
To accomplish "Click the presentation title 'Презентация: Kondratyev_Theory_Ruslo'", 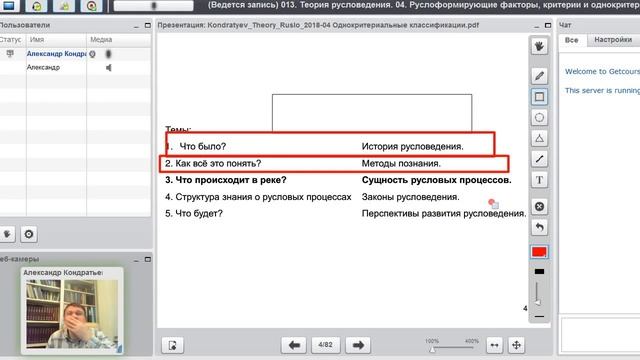I will (318, 25).
